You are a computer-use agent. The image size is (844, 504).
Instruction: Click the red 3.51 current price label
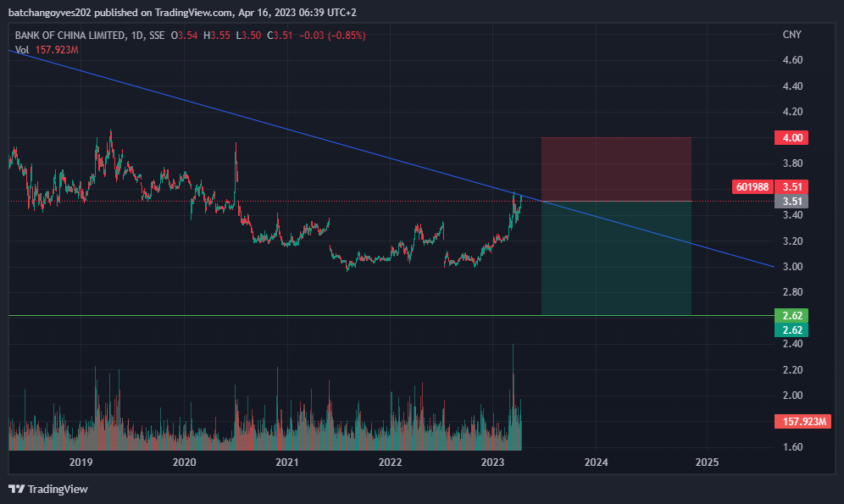click(x=791, y=186)
